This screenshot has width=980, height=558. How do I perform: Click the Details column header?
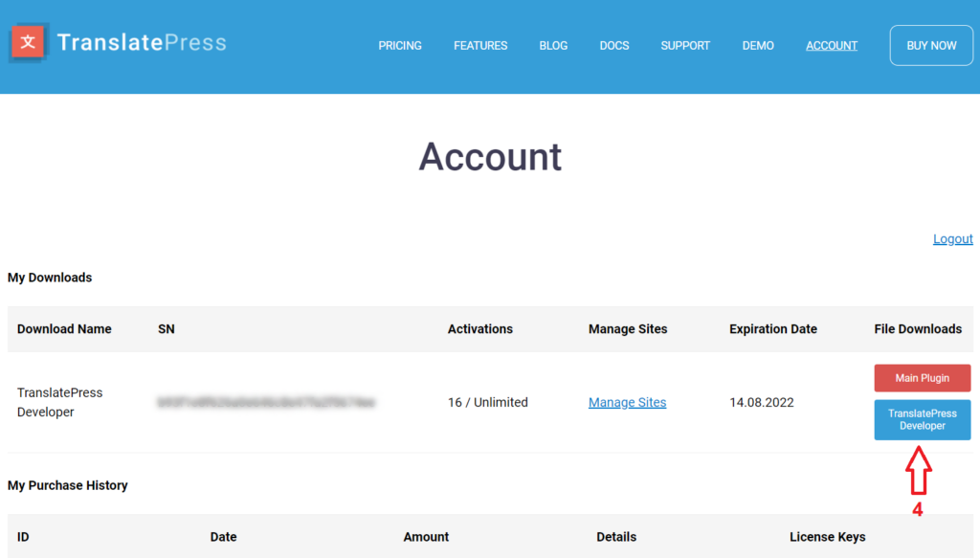pyautogui.click(x=616, y=537)
